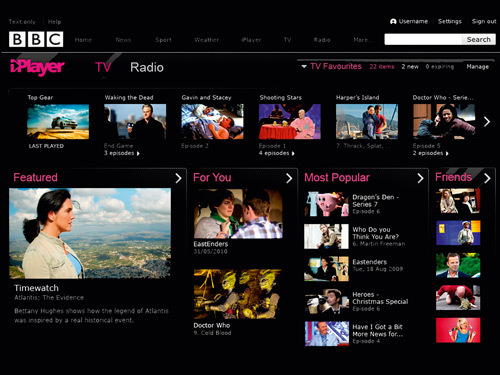
Task: Click "Heroes - Christmas Special" title
Action: click(x=380, y=298)
